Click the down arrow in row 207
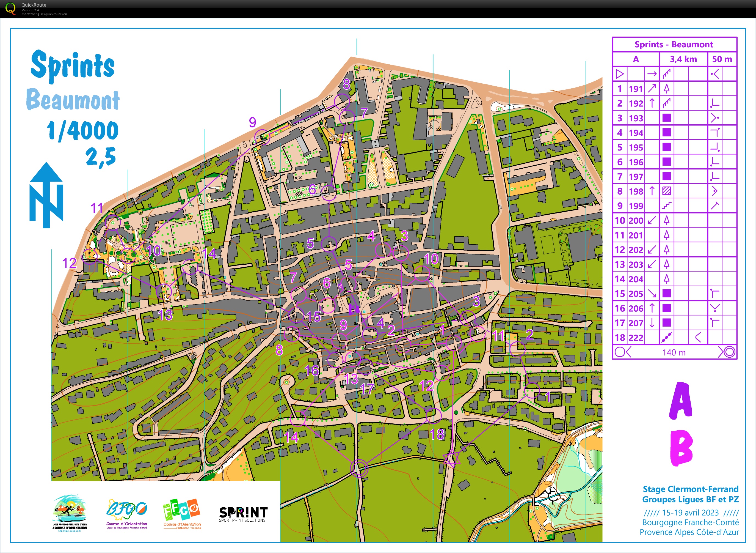Image resolution: width=756 pixels, height=553 pixels. [652, 323]
